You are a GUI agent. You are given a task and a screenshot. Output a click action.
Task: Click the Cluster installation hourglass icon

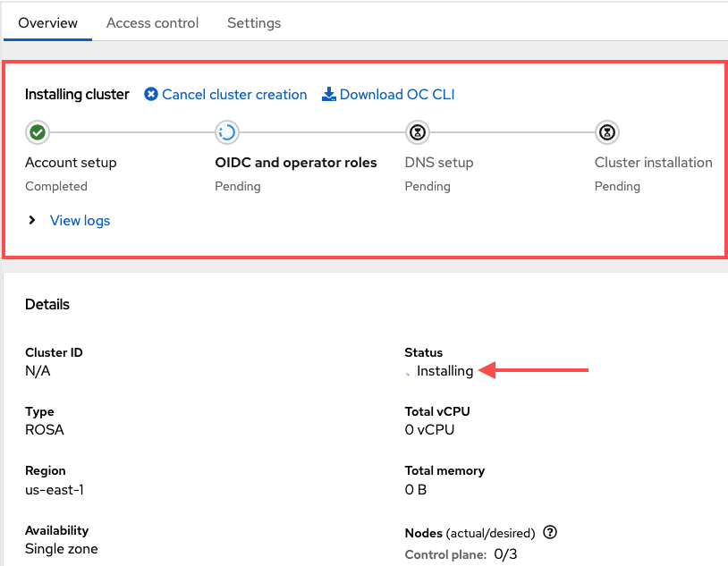(606, 133)
